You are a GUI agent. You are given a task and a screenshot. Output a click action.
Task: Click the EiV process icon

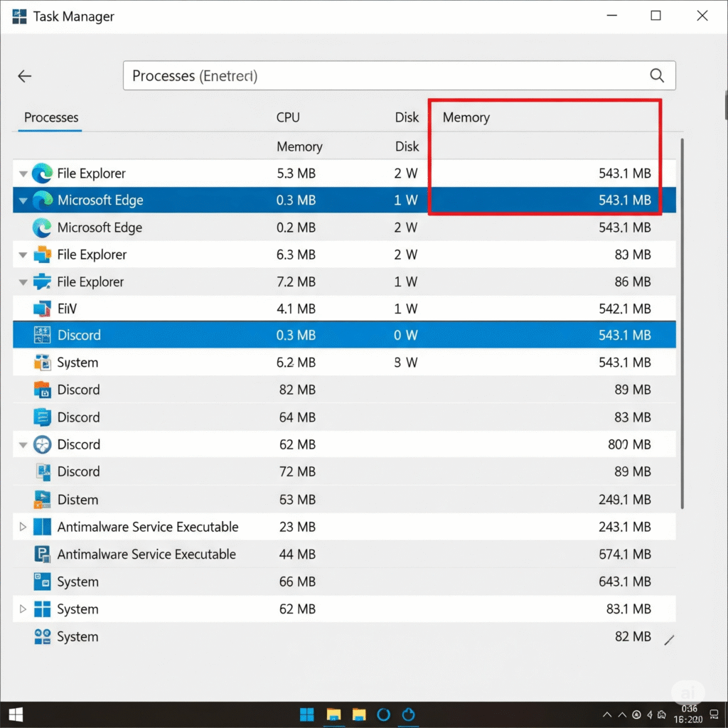pos(41,308)
